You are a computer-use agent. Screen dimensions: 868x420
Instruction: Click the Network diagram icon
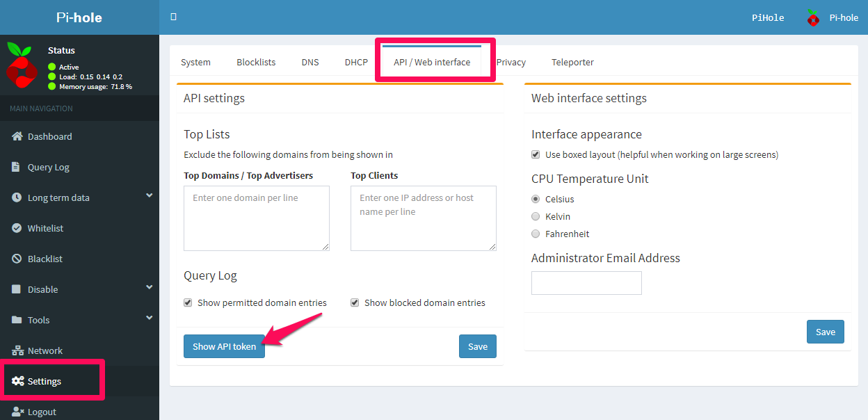pos(17,350)
